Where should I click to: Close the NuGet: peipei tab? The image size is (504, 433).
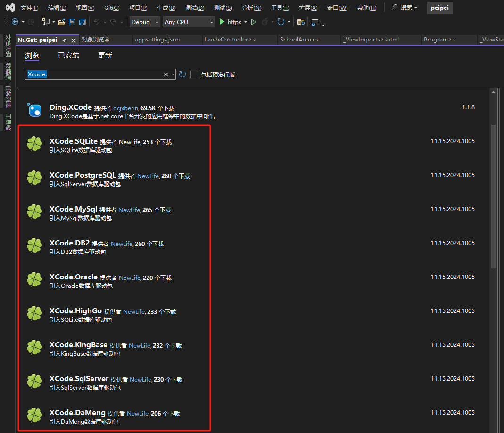click(74, 40)
